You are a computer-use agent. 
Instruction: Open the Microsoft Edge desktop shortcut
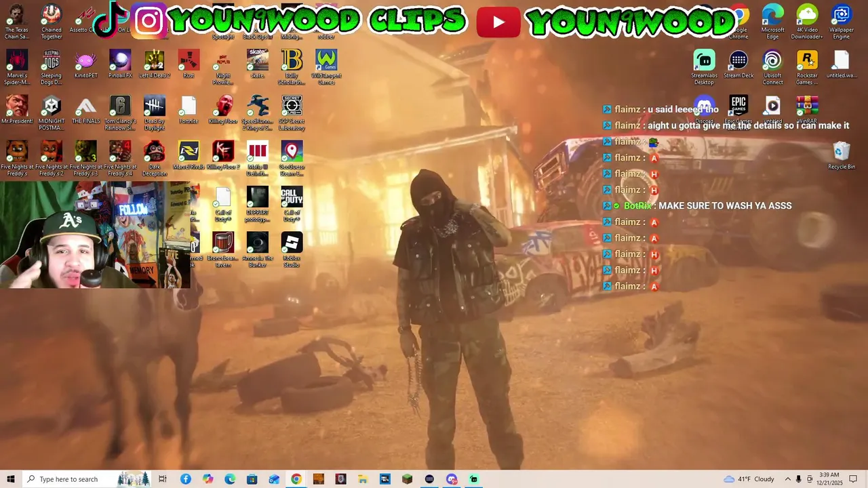(x=772, y=22)
